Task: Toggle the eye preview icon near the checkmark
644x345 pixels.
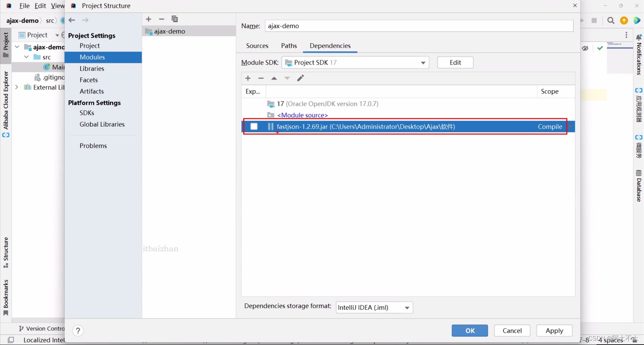Action: pyautogui.click(x=585, y=48)
